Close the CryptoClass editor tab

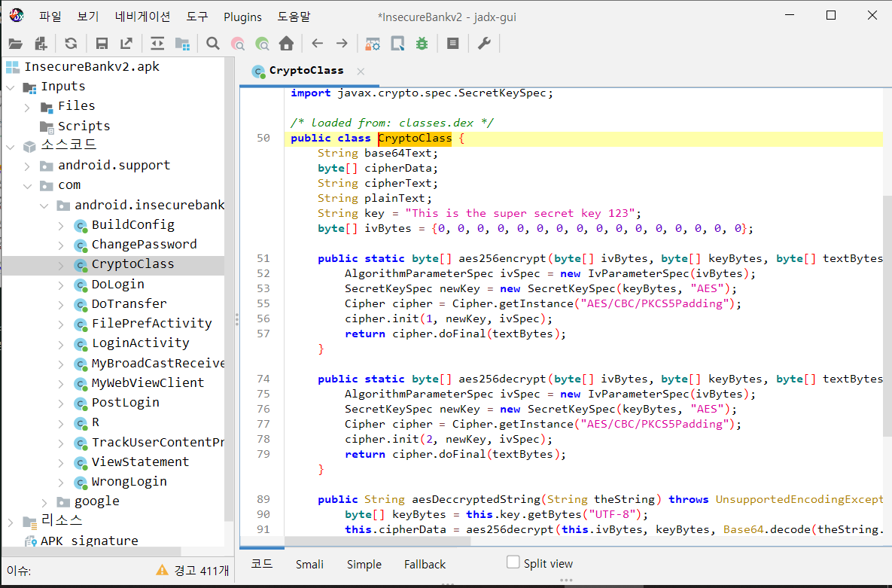click(361, 72)
